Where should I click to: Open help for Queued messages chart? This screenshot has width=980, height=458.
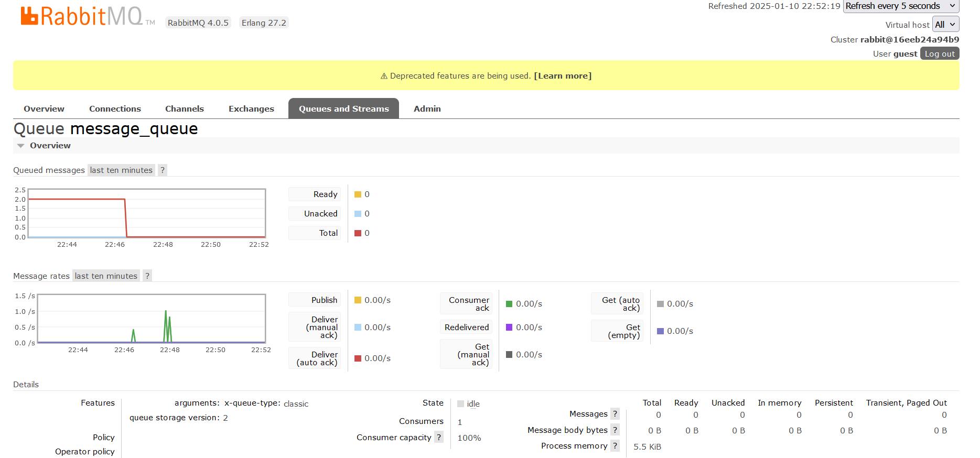coord(163,170)
